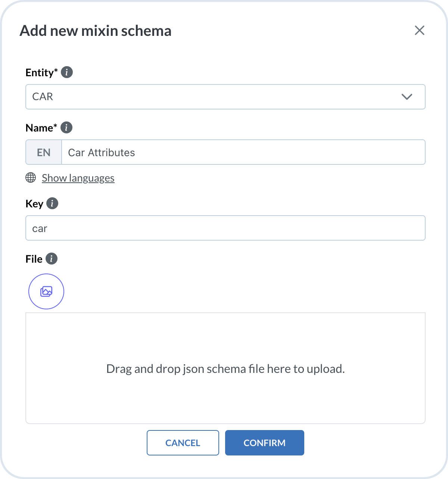The width and height of the screenshot is (448, 479).
Task: Click the globe icon for languages
Action: [31, 177]
